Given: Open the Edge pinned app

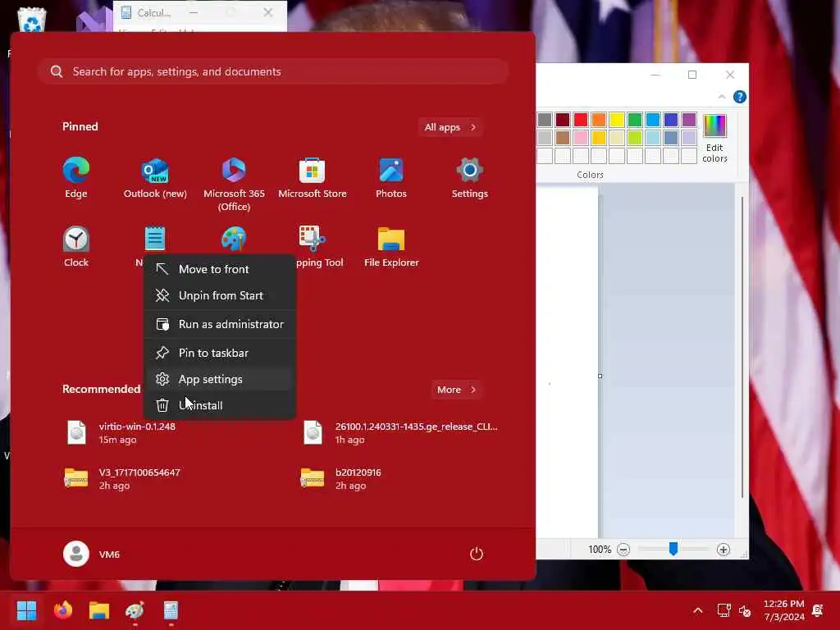Looking at the screenshot, I should click(76, 178).
